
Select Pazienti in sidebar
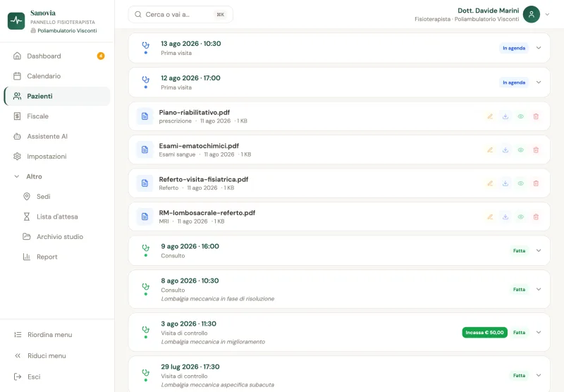(x=57, y=97)
